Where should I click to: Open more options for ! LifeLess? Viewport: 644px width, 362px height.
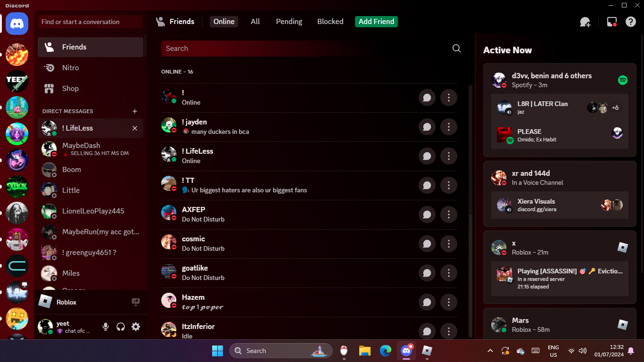(x=449, y=156)
